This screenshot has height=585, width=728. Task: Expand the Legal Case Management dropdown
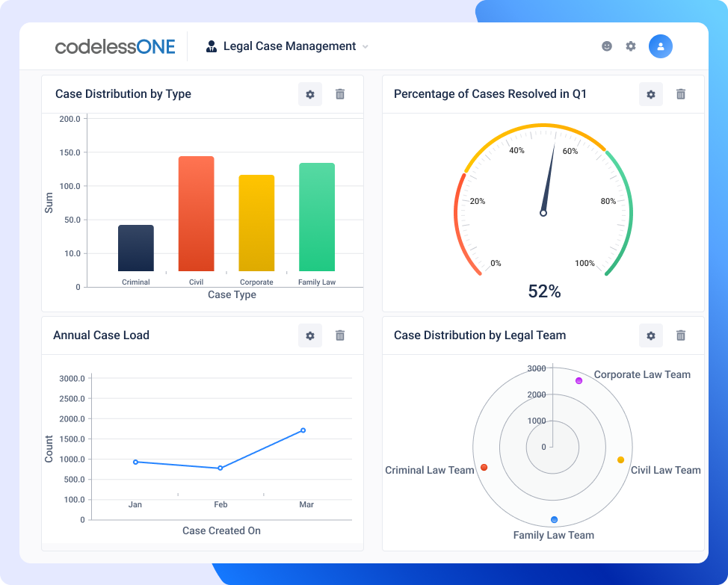[x=365, y=46]
